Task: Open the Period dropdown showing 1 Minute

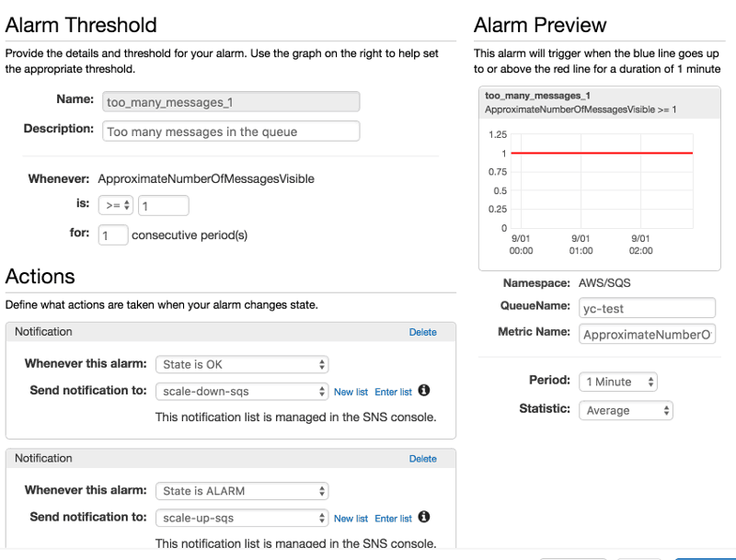Action: pyautogui.click(x=618, y=382)
